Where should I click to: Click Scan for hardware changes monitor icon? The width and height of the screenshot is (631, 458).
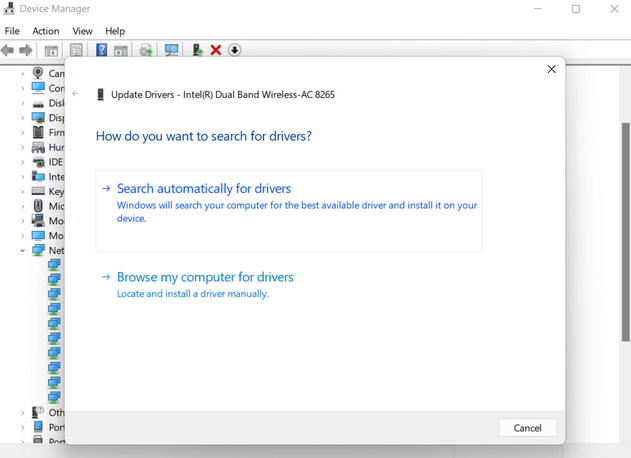click(x=171, y=50)
